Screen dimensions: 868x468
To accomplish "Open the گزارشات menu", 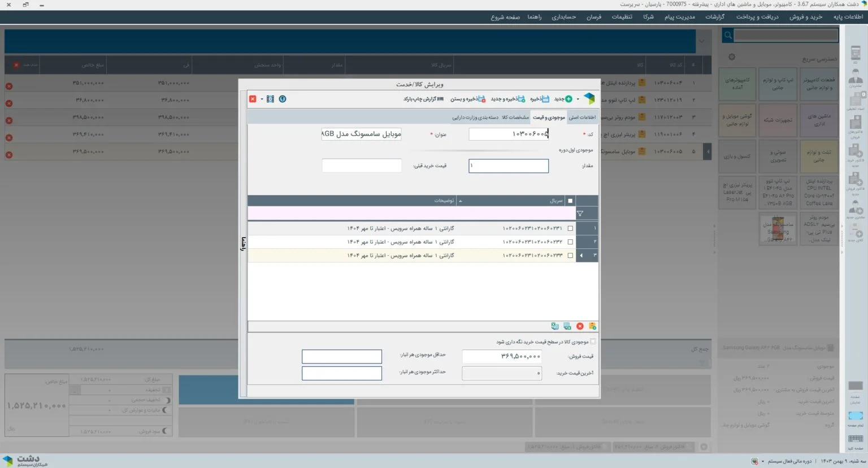I will 715,17.
